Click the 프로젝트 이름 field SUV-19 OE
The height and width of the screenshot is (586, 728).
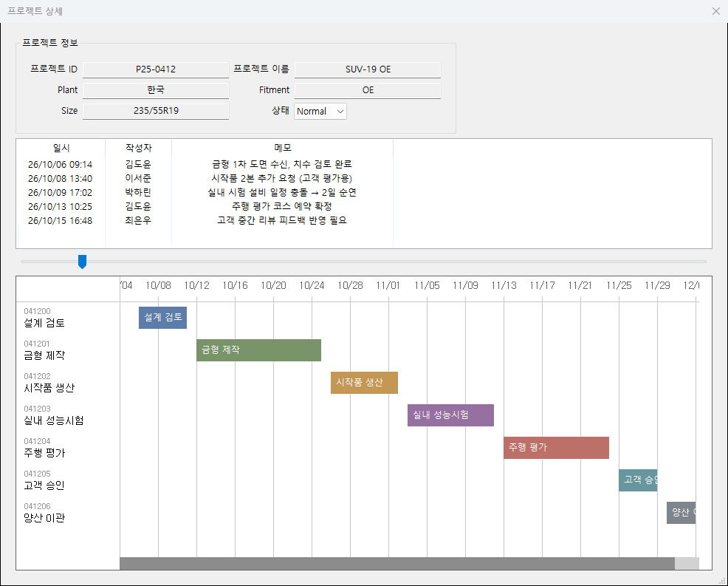tap(368, 69)
